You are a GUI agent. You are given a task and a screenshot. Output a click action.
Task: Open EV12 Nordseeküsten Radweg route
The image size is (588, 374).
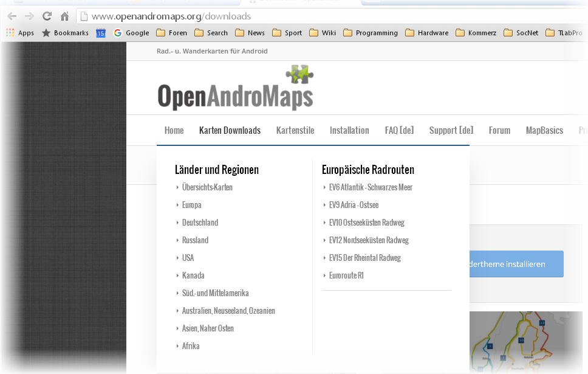click(369, 240)
